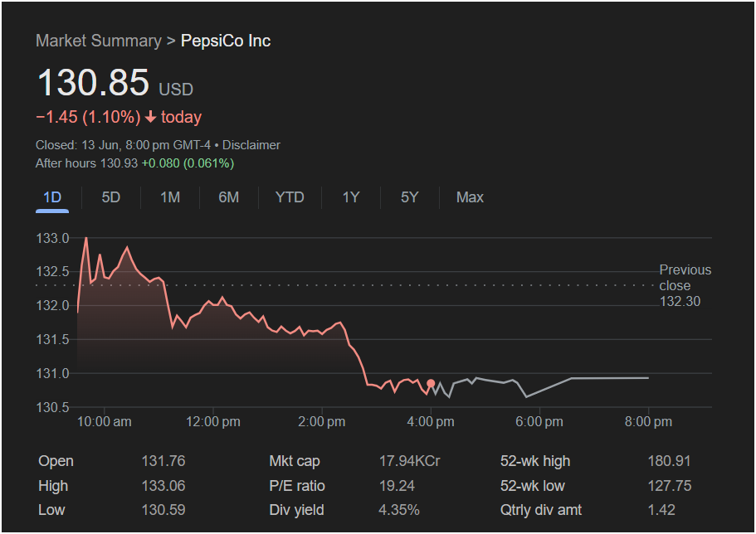756x534 pixels.
Task: Open the Market Summary link
Action: coord(99,41)
